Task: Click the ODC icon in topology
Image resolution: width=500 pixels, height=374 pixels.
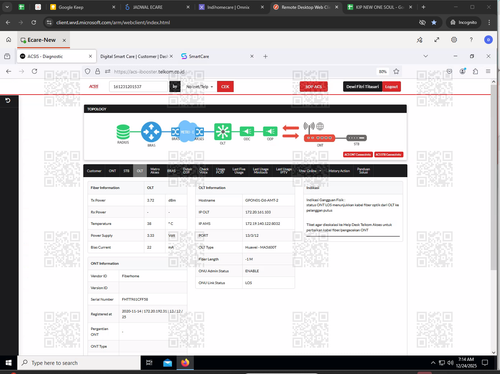Action: [247, 131]
